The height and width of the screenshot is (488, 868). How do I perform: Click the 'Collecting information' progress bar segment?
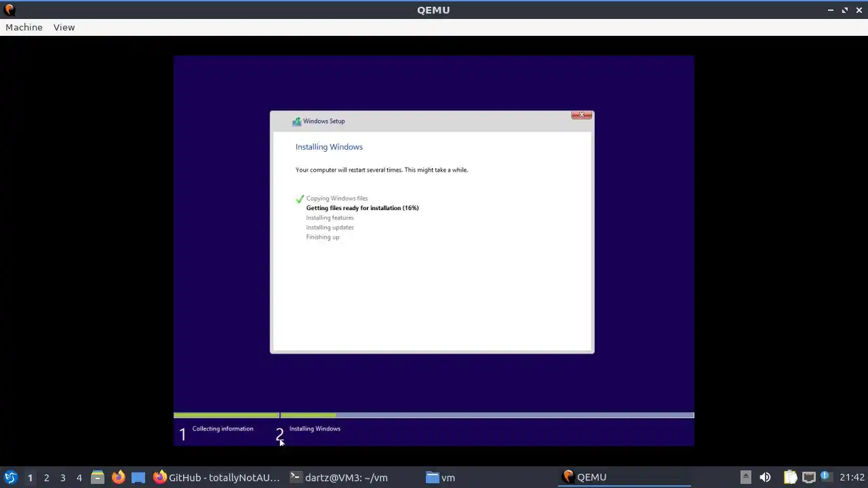(226, 415)
